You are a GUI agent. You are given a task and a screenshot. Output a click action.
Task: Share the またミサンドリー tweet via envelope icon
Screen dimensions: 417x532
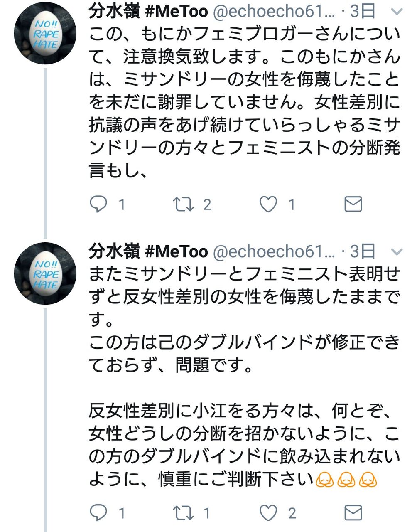click(x=353, y=513)
